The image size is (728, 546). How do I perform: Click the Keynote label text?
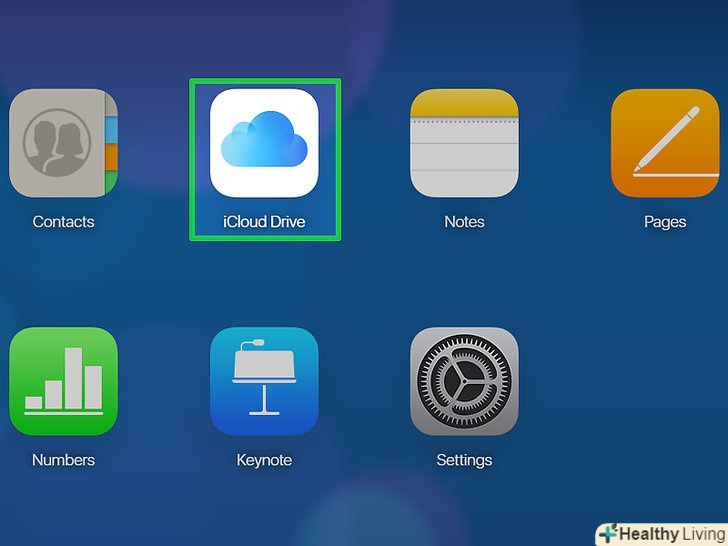(x=264, y=461)
